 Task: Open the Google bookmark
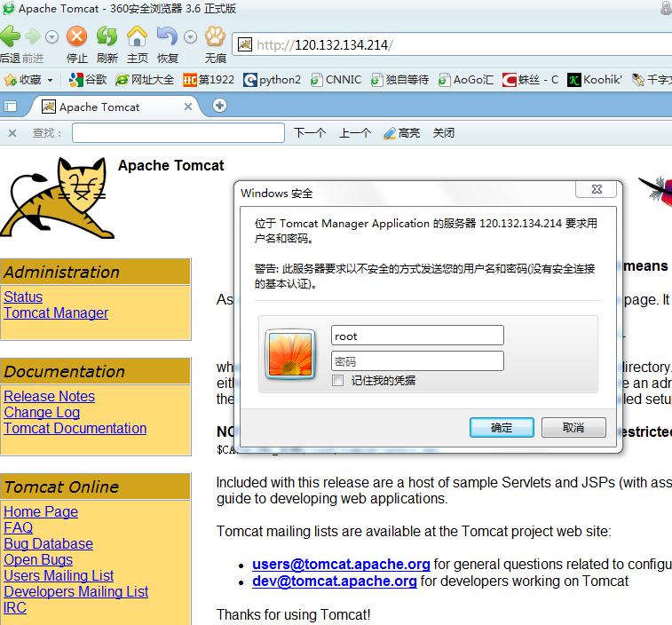click(87, 80)
